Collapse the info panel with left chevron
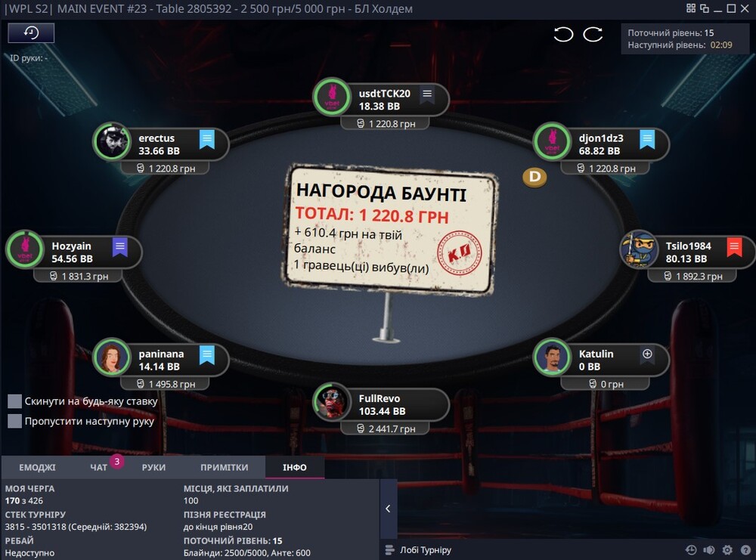This screenshot has width=756, height=560. tap(388, 509)
